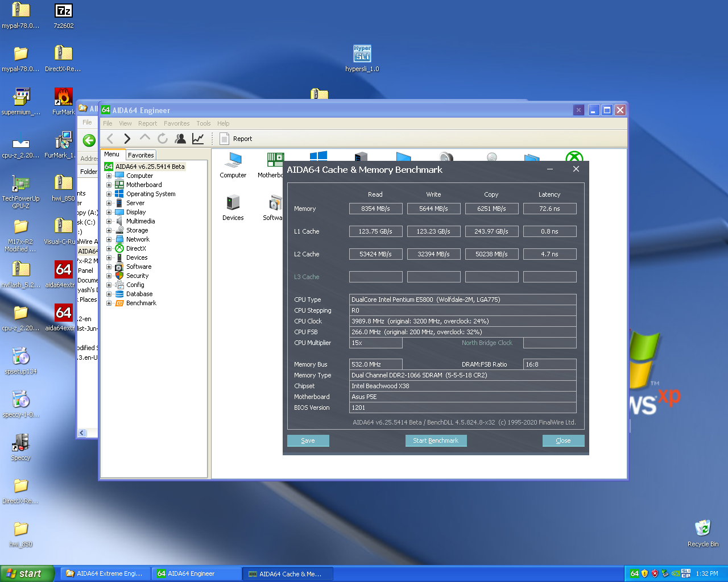Viewport: 728px width, 582px height.
Task: Click the yellow security shield tray icon
Action: click(x=644, y=573)
